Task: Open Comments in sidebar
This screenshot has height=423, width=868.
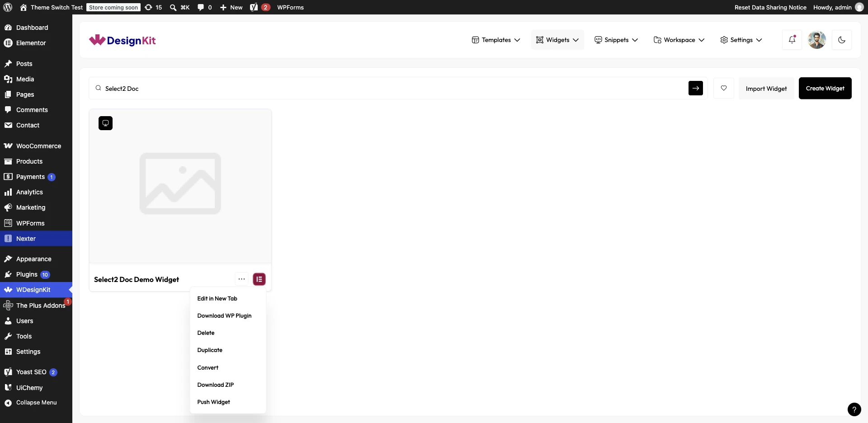Action: [36, 110]
